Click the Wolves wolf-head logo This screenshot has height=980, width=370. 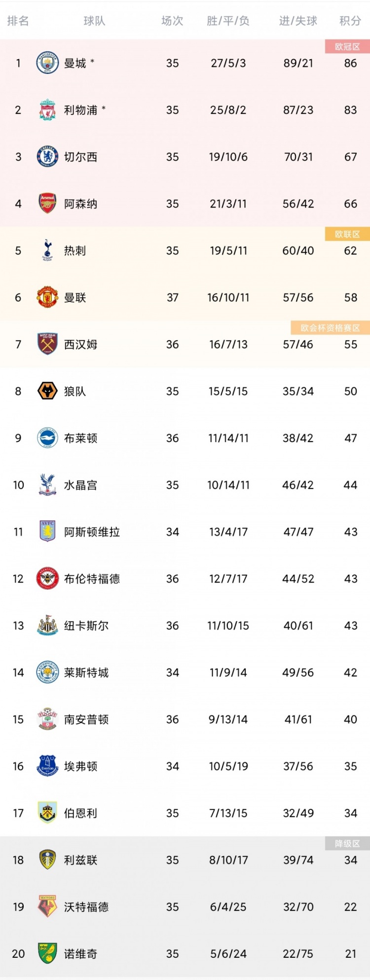tap(48, 391)
